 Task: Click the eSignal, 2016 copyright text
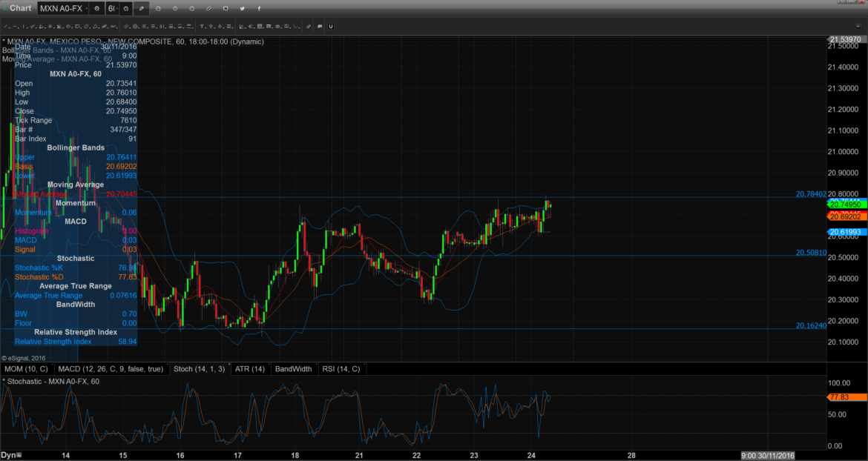(x=24, y=358)
